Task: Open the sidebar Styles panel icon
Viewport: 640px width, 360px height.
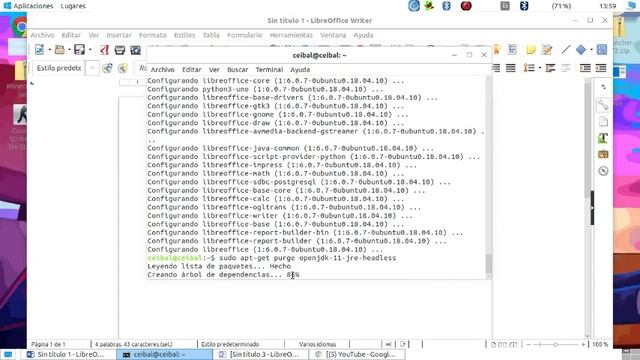Action: point(603,138)
